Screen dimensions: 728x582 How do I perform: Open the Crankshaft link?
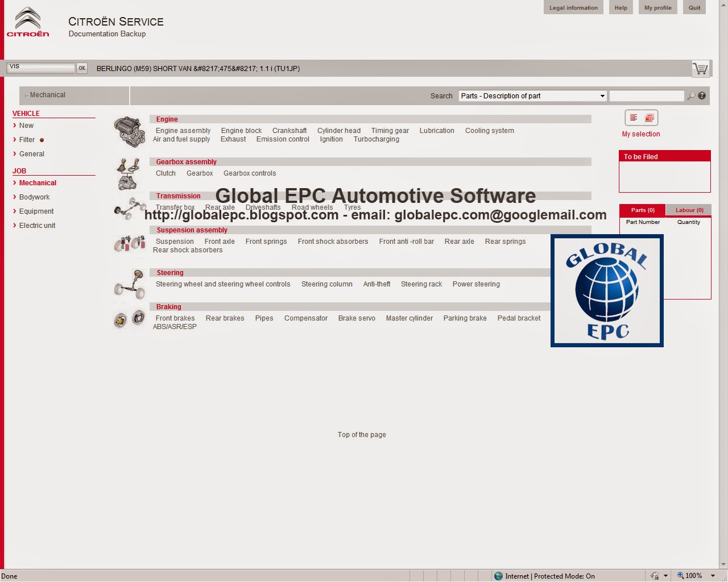click(289, 131)
